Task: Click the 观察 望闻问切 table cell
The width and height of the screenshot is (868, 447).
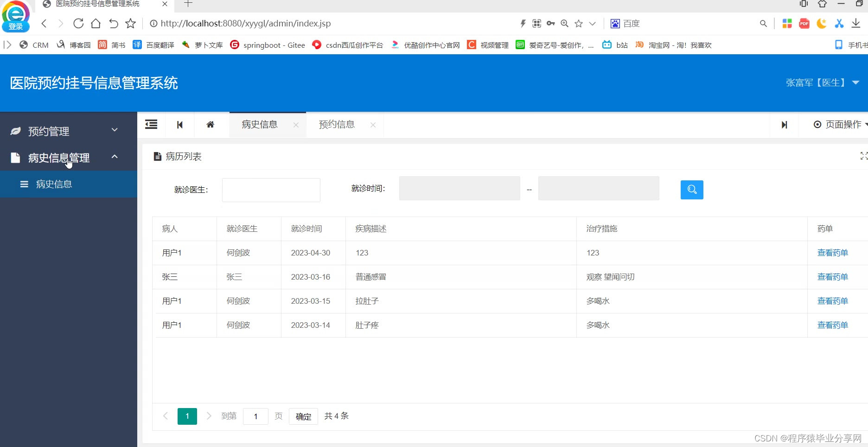Action: (692, 277)
